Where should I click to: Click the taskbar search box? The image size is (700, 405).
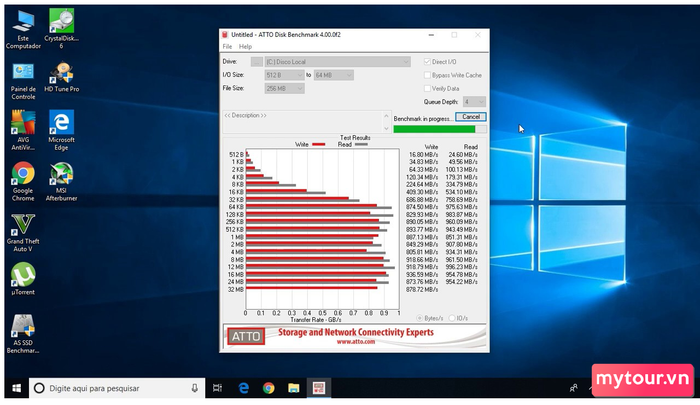[x=117, y=388]
